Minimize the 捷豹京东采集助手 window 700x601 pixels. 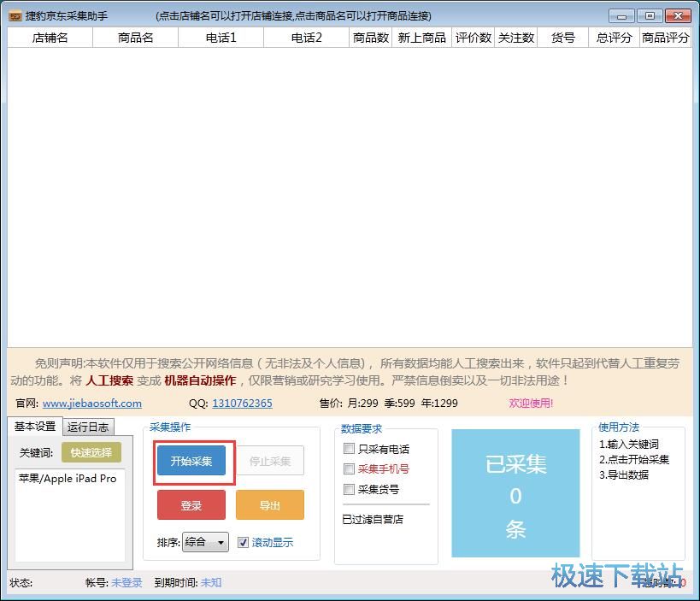pos(621,16)
